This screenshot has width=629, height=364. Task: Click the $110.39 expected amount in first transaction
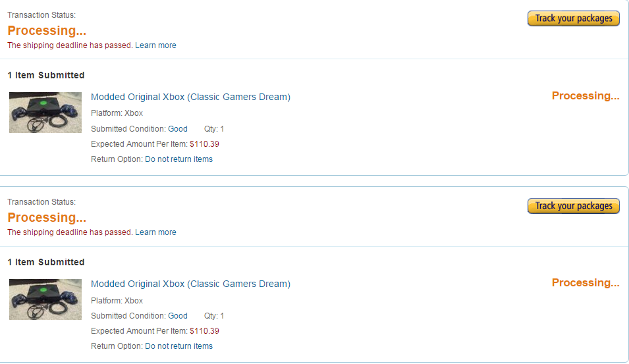click(205, 144)
